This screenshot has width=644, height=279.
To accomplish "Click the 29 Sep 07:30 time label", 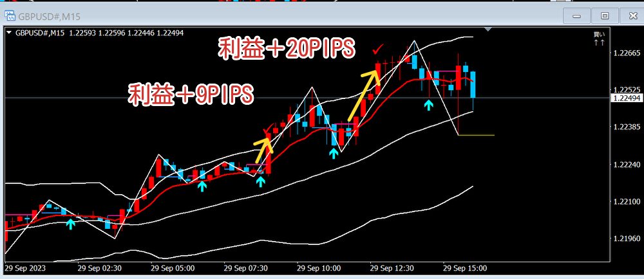I will [x=245, y=268].
